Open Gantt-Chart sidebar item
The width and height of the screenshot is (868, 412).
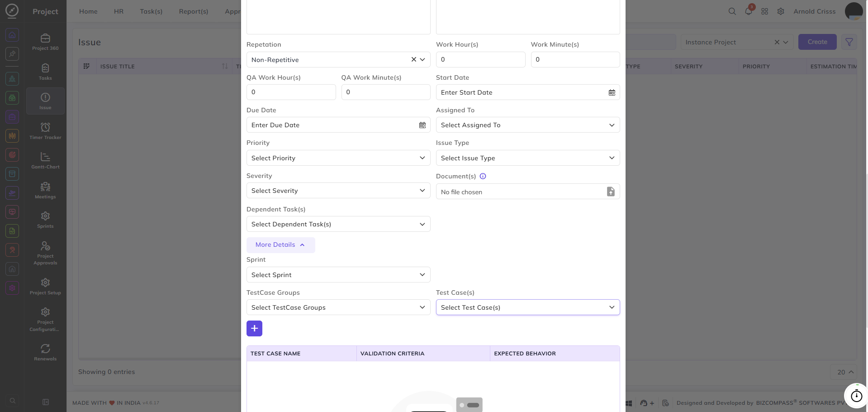45,160
